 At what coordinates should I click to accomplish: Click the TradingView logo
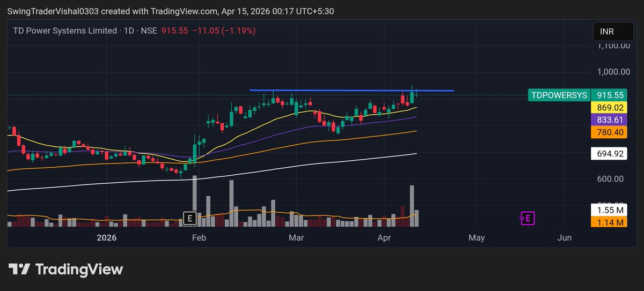point(65,269)
